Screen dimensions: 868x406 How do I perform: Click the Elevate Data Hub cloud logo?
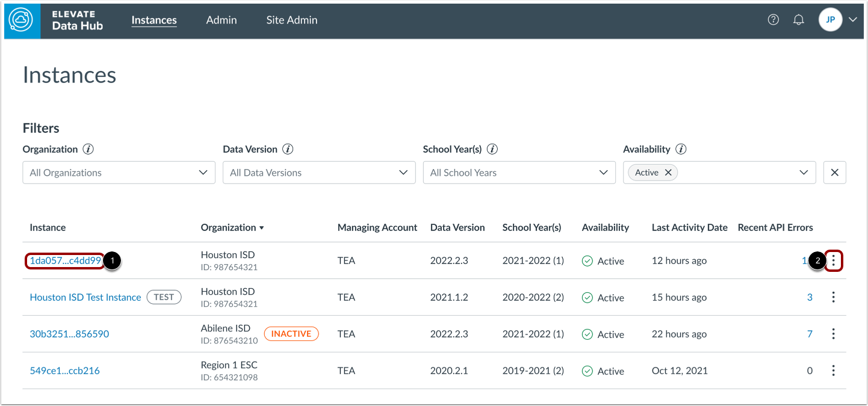click(x=22, y=20)
